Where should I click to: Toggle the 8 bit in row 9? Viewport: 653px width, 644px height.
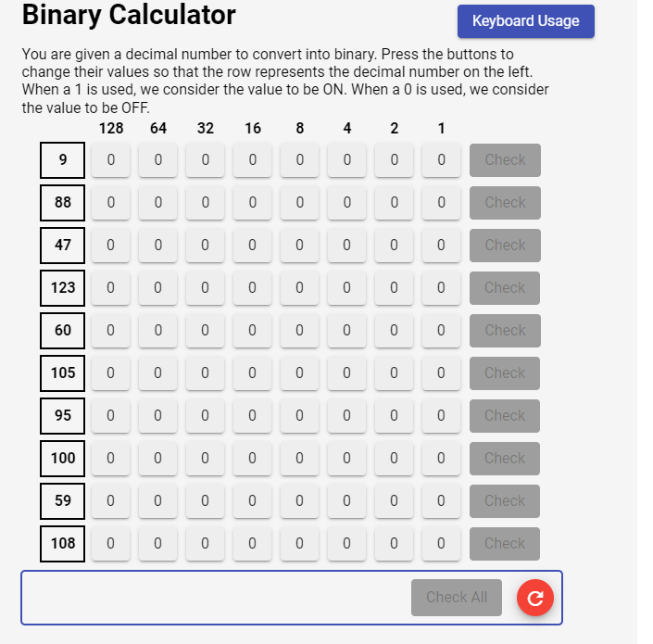pyautogui.click(x=299, y=160)
